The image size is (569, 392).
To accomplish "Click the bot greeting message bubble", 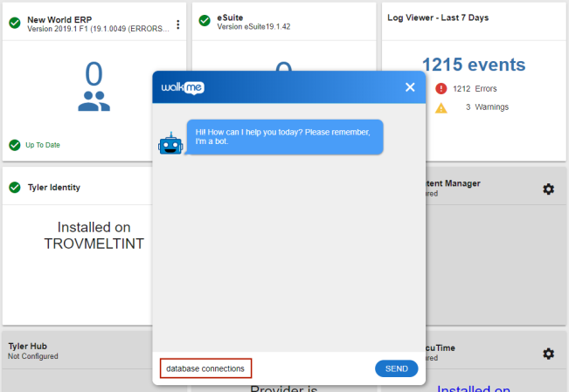I will click(x=285, y=137).
